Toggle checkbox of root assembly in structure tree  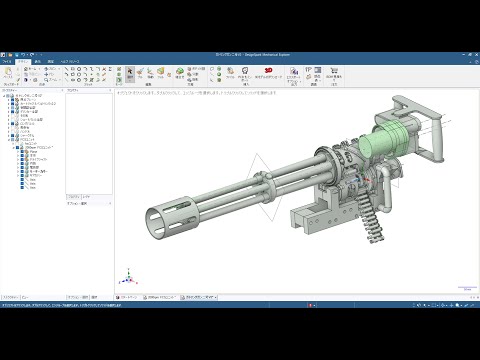click(8, 96)
